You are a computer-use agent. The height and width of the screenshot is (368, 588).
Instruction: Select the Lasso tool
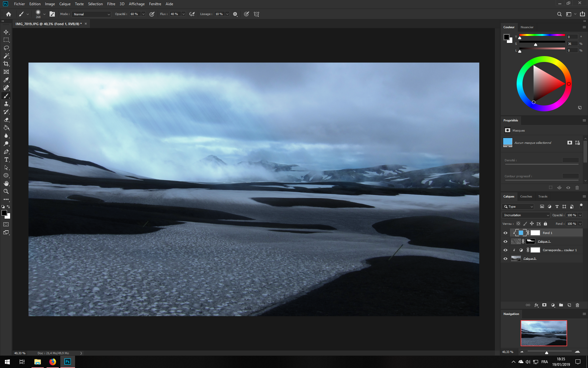tap(6, 48)
